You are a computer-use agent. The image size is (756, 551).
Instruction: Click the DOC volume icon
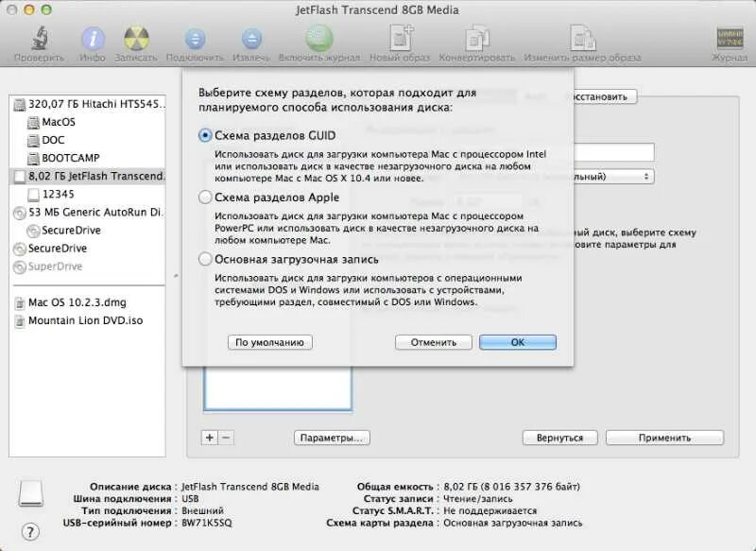pos(33,141)
